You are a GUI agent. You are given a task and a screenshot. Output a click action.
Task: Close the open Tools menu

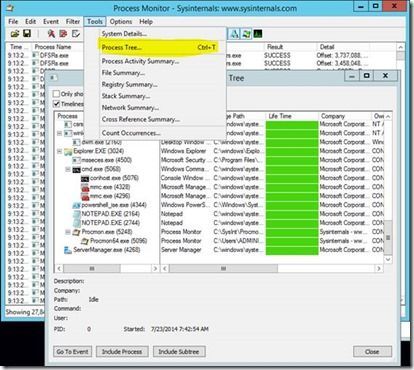[x=95, y=22]
